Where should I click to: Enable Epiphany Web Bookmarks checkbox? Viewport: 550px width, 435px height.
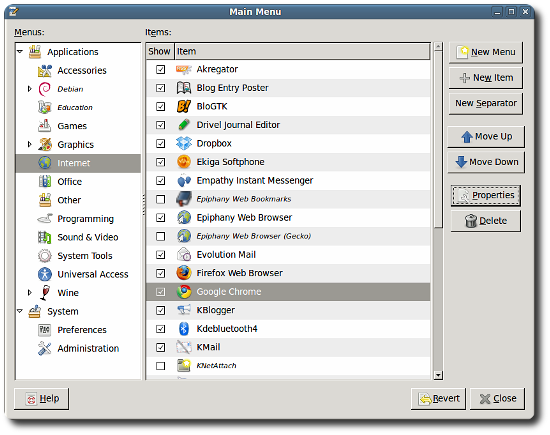click(161, 199)
